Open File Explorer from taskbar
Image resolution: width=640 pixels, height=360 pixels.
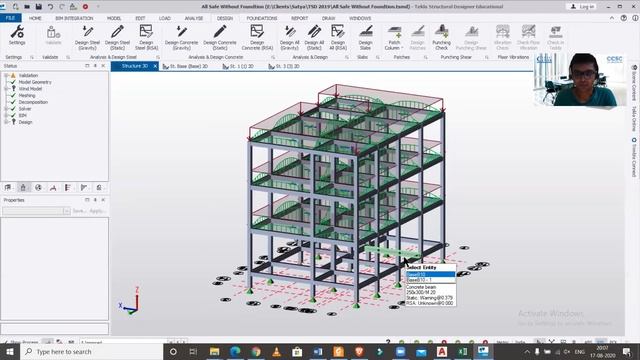[x=214, y=352]
